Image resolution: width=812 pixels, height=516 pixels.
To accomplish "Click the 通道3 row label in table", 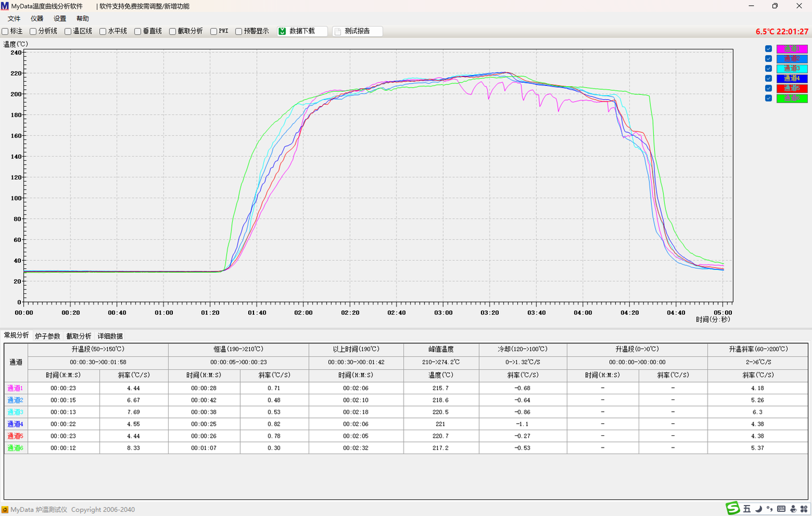I will [x=16, y=412].
